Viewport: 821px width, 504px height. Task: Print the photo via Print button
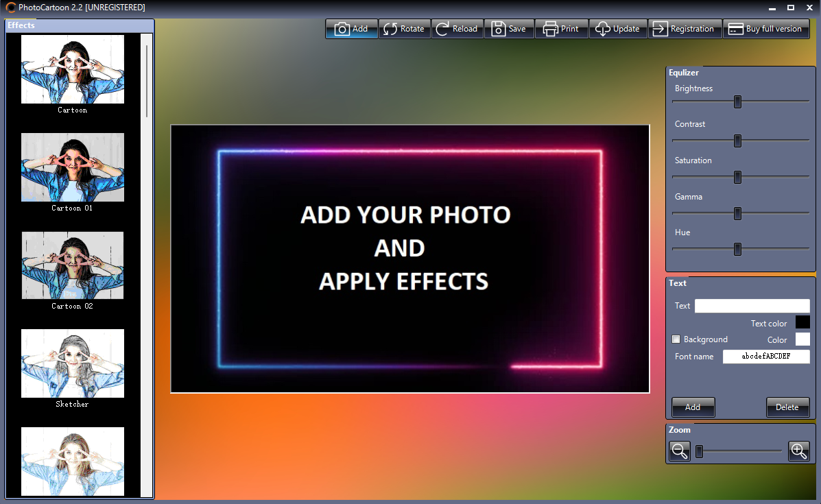tap(561, 29)
